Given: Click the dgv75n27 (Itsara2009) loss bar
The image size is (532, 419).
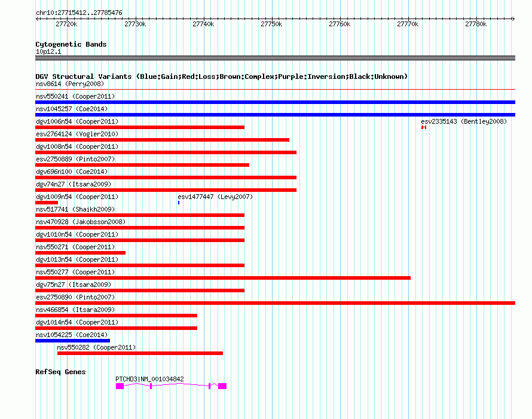Looking at the screenshot, I should (x=140, y=290).
